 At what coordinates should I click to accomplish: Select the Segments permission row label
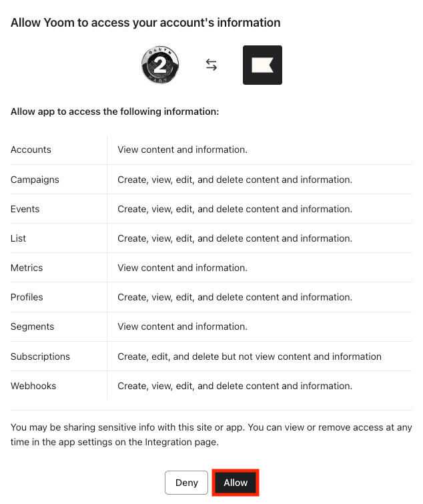(x=33, y=327)
